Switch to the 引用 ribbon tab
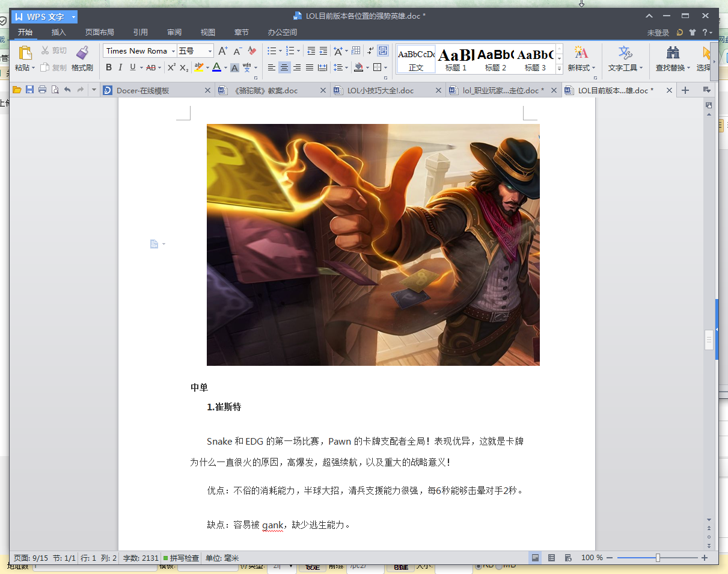The width and height of the screenshot is (728, 574). [141, 32]
